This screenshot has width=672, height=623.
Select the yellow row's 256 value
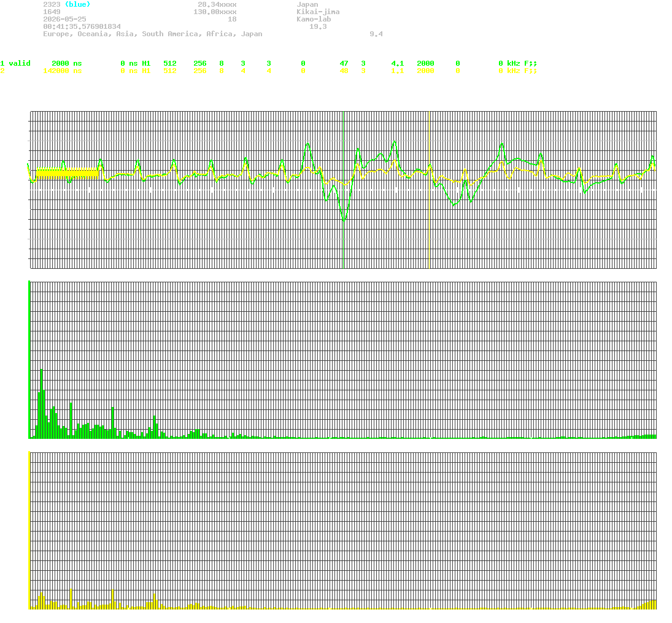(x=199, y=71)
